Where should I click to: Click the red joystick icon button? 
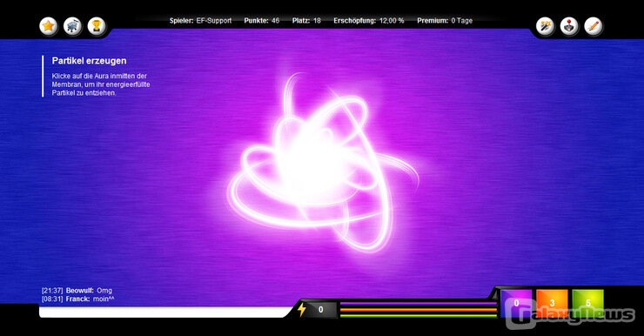pos(570,26)
